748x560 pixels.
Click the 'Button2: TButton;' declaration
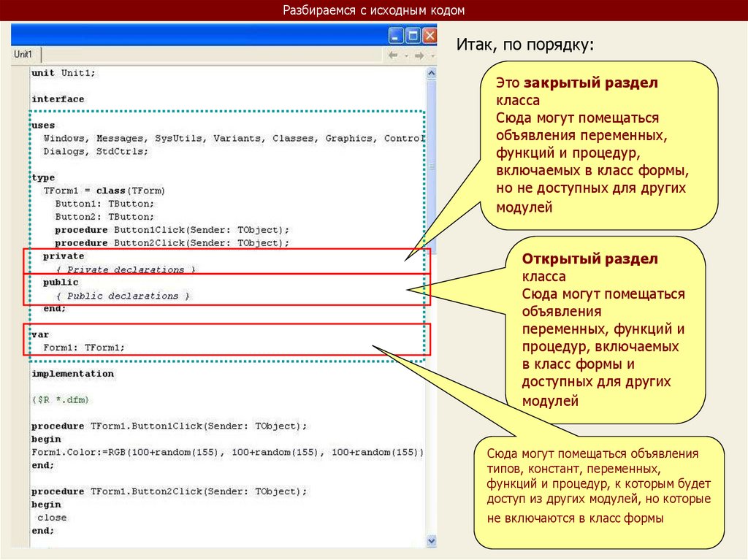click(x=104, y=217)
